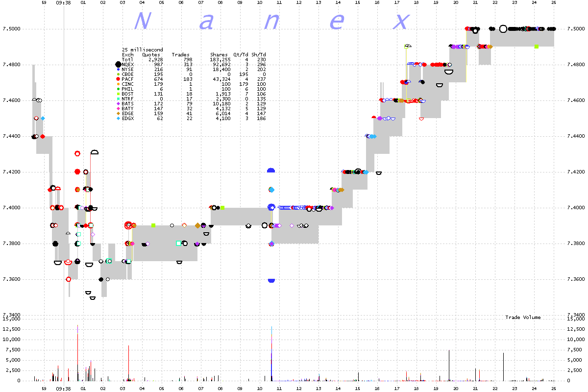This screenshot has height=392, width=588.
Task: Click the 'Quotes' column header
Action: (151, 55)
